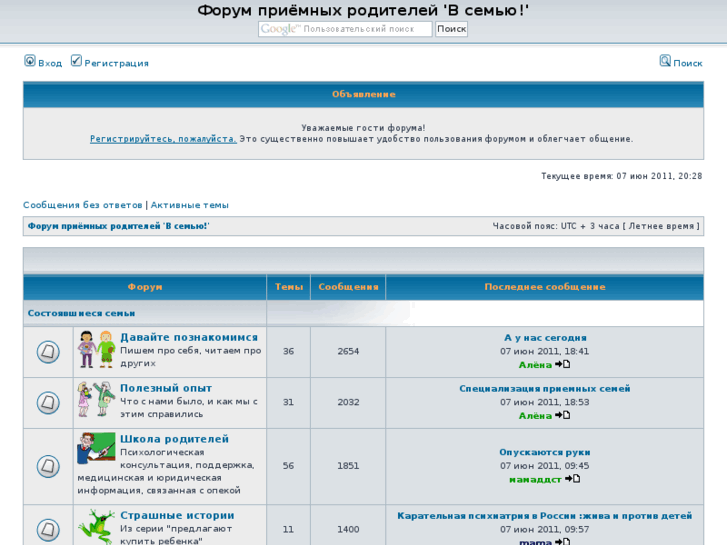The height and width of the screenshot is (545, 727).
Task: Click the Темы column header
Action: tap(289, 287)
